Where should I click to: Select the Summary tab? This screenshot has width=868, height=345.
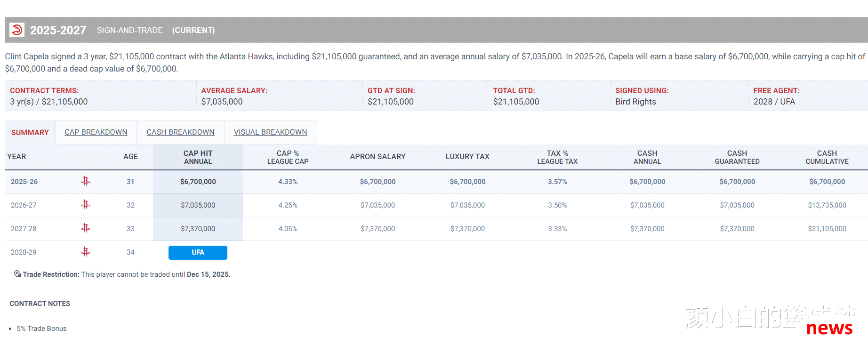coord(30,133)
